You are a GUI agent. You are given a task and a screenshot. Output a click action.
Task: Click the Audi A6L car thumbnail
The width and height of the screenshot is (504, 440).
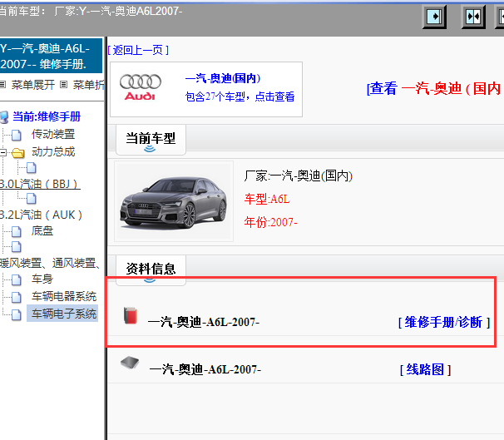coord(174,201)
